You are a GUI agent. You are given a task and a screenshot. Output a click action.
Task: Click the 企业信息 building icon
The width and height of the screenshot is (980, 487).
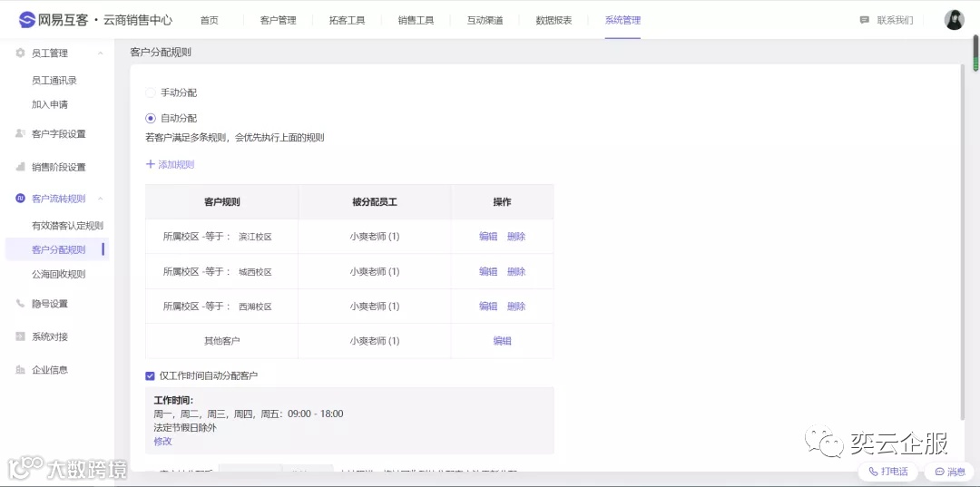(20, 370)
